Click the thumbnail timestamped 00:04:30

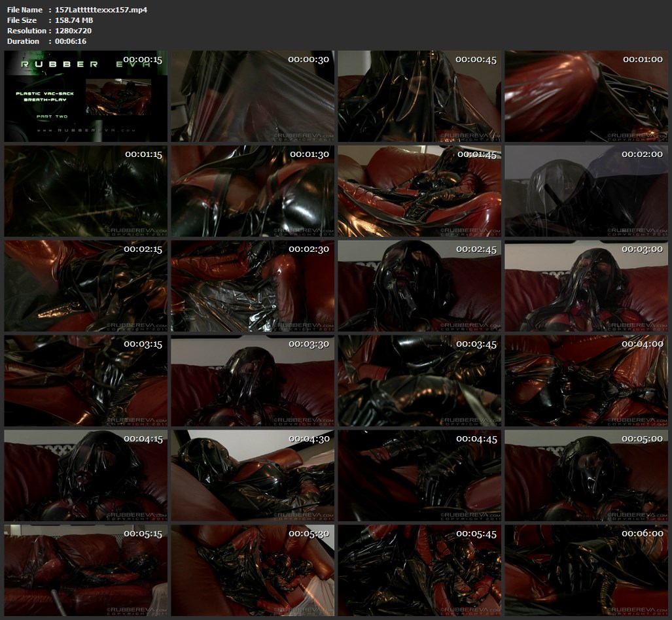coord(253,475)
